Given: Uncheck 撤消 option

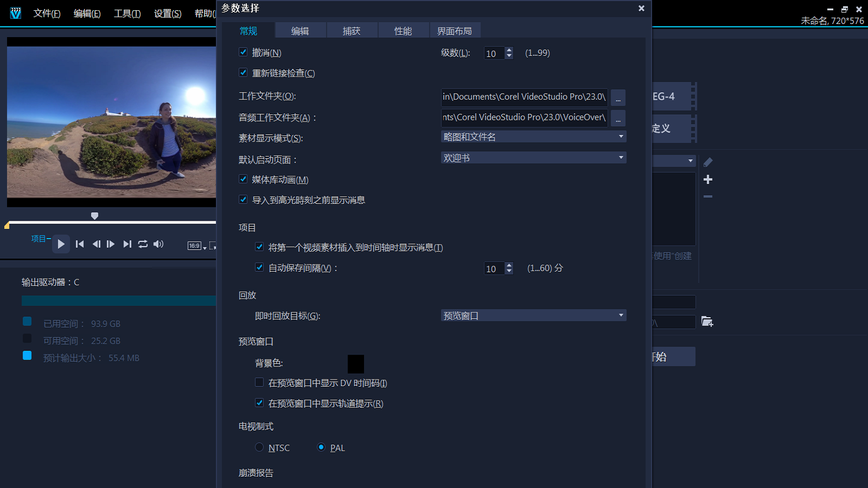Looking at the screenshot, I should [x=243, y=52].
